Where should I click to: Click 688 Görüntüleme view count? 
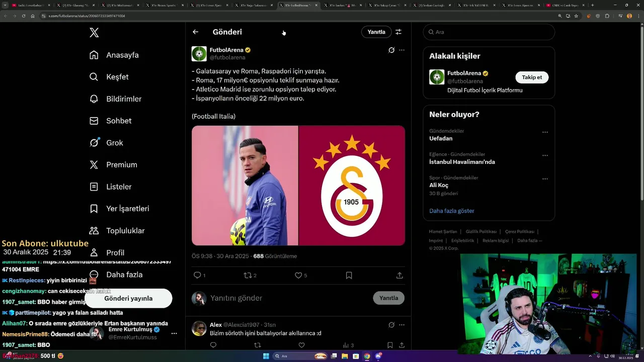click(x=275, y=256)
